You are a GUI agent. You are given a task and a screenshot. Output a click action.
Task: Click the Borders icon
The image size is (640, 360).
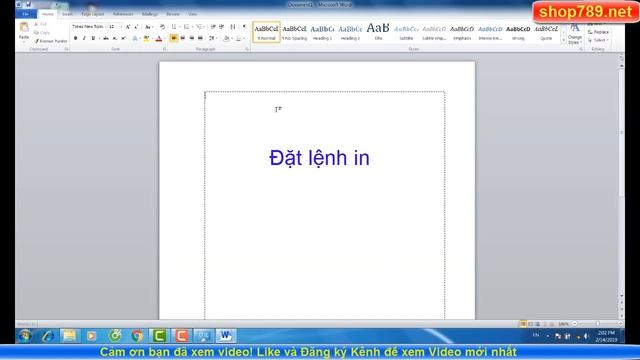pyautogui.click(x=239, y=38)
